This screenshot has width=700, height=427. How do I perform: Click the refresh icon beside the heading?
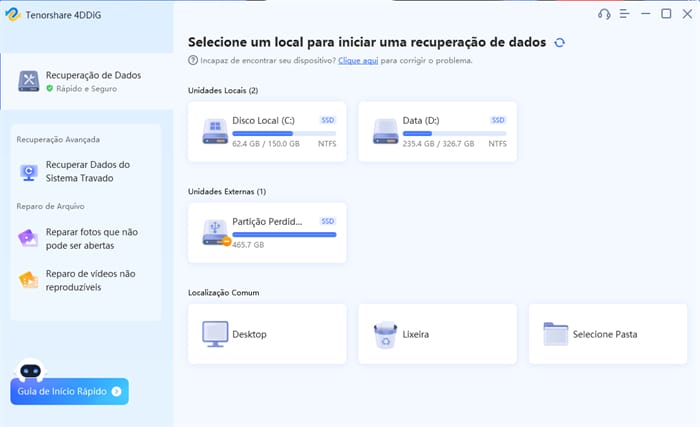click(559, 43)
